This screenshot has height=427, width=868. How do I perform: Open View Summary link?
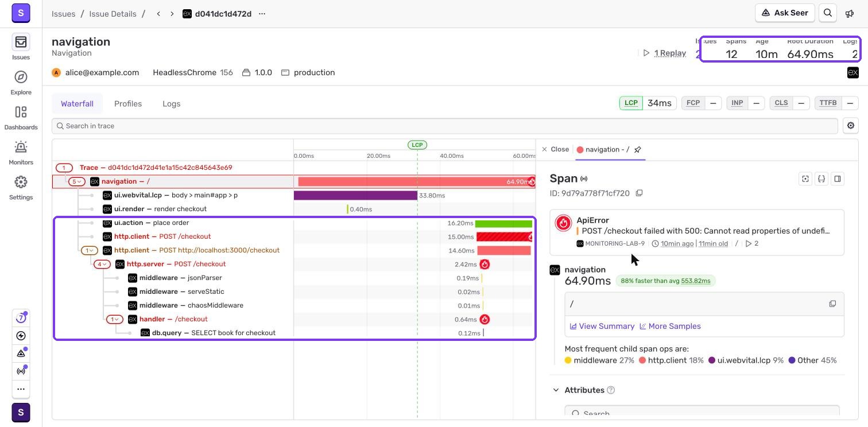[602, 326]
